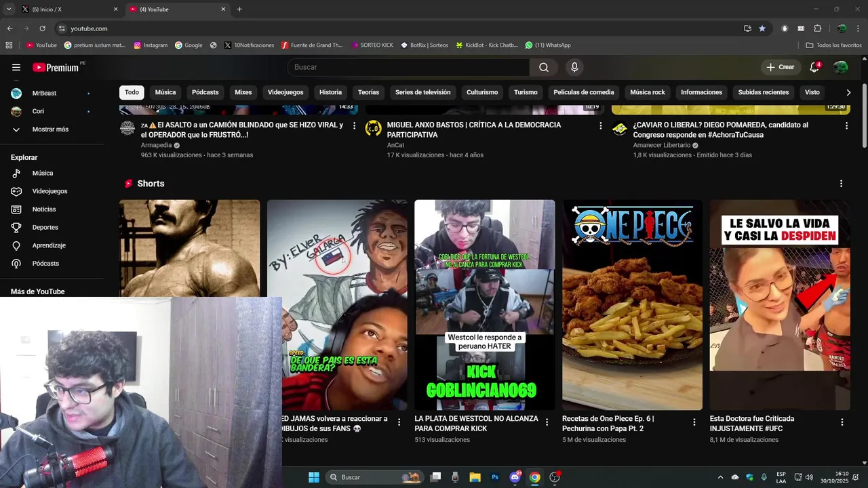Bookmark this page with star icon
This screenshot has height=488, width=868.
pos(762,28)
